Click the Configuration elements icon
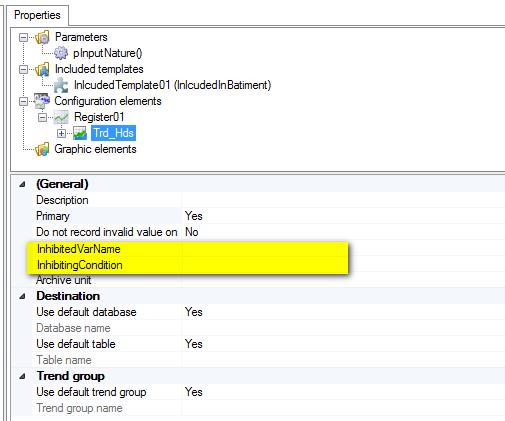This screenshot has width=505, height=421. 42,101
